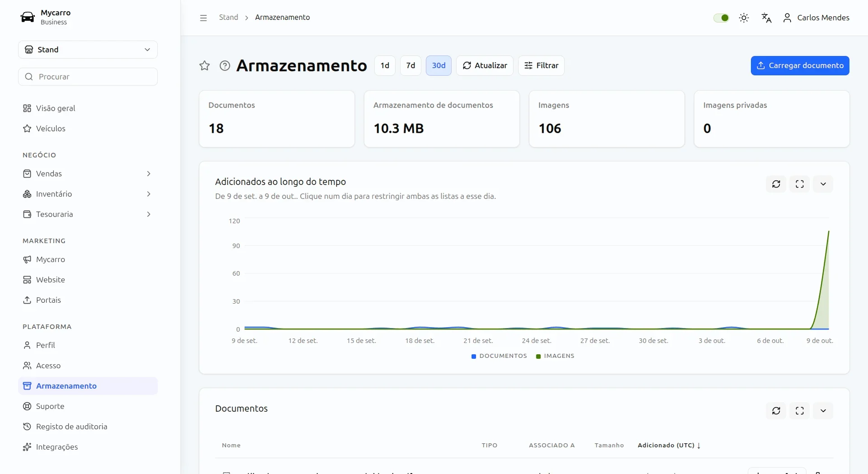Open Veículos from the sidebar
Image resolution: width=868 pixels, height=474 pixels.
tap(88, 129)
